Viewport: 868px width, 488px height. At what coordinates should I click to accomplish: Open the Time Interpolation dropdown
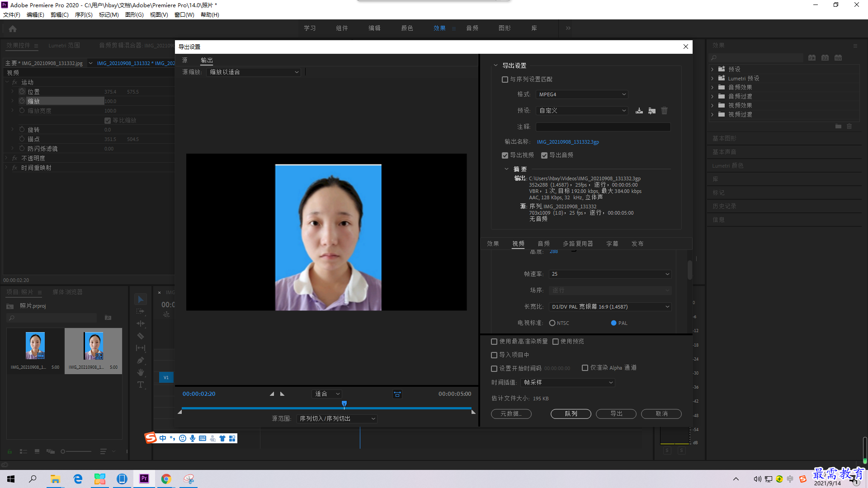pos(568,383)
